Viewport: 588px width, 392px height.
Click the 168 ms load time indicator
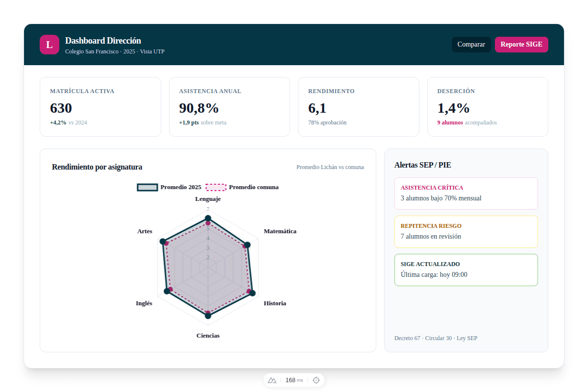coord(294,380)
